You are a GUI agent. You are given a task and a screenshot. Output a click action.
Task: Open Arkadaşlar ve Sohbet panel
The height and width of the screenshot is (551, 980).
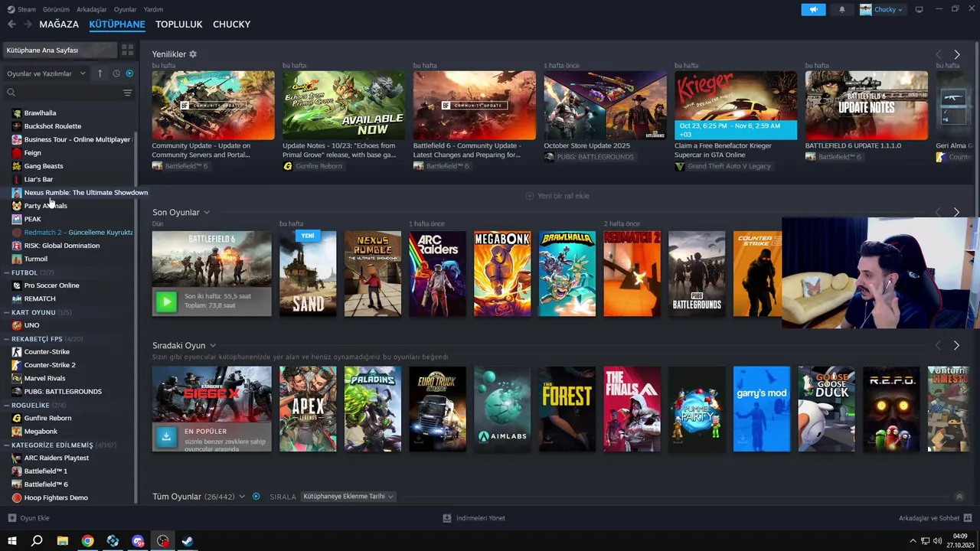point(935,518)
